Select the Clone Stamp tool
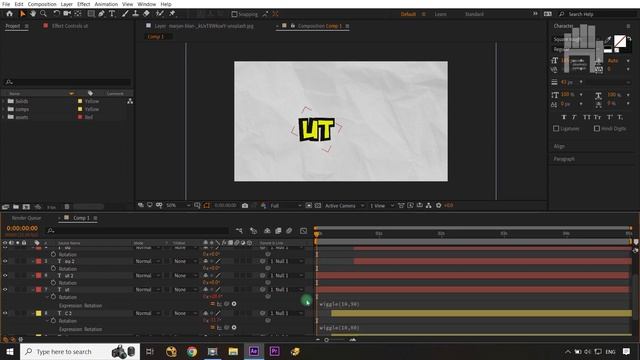The height and width of the screenshot is (360, 640). coord(136,14)
